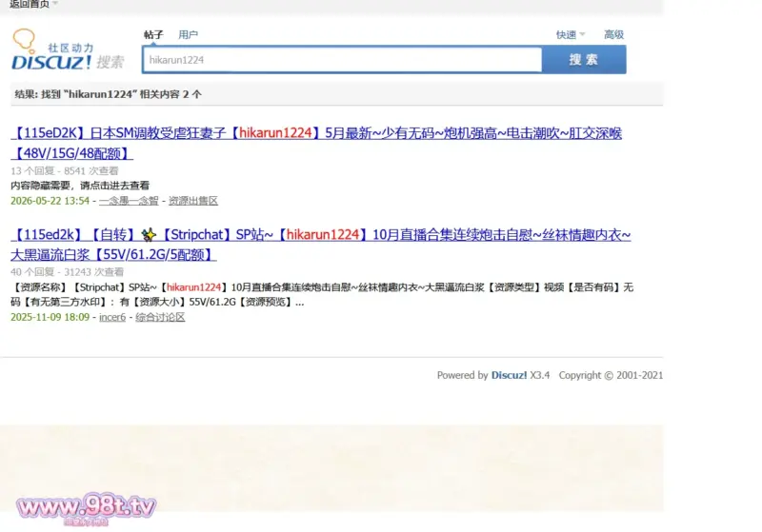
Task: Click the hidden content notice 内容隐藏需要，请点击进去查看
Action: [80, 186]
